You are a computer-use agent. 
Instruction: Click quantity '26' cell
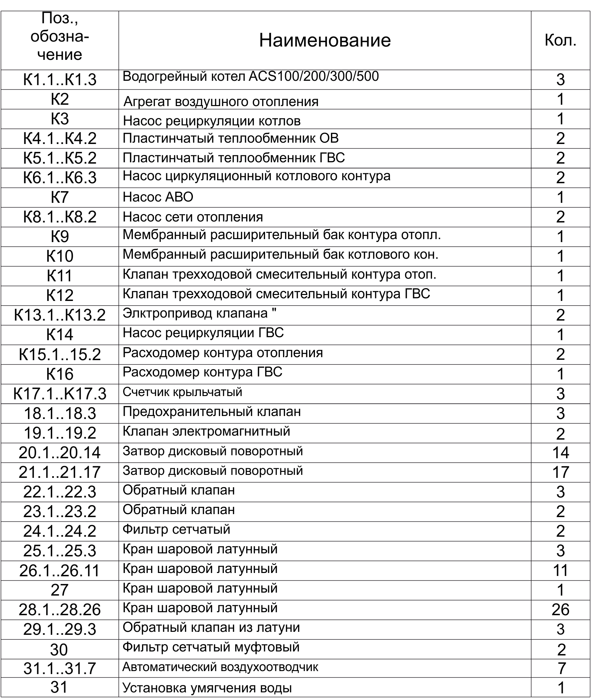[x=560, y=610]
